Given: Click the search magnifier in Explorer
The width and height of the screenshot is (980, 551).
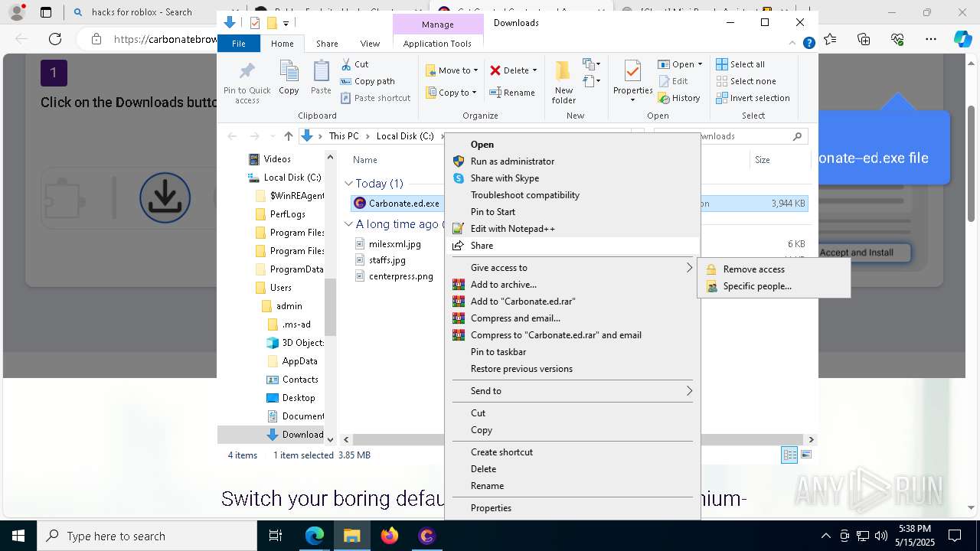Looking at the screenshot, I should (797, 136).
